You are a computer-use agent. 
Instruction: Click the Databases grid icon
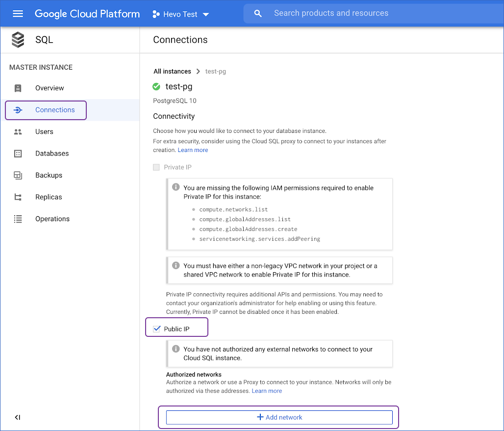click(x=18, y=153)
